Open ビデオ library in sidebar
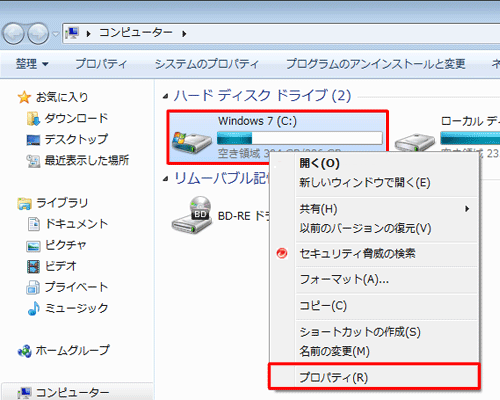Screen dimensions: 500x400 pos(61,266)
